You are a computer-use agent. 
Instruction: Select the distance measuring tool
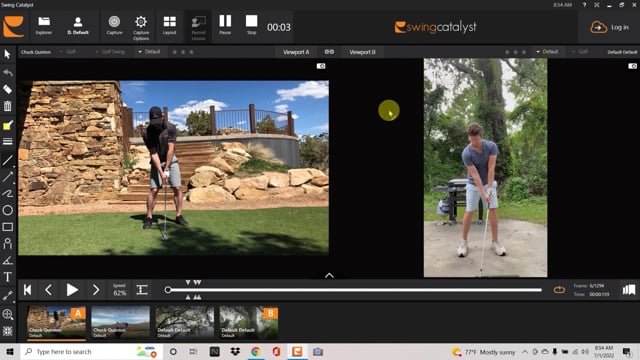pos(7,295)
